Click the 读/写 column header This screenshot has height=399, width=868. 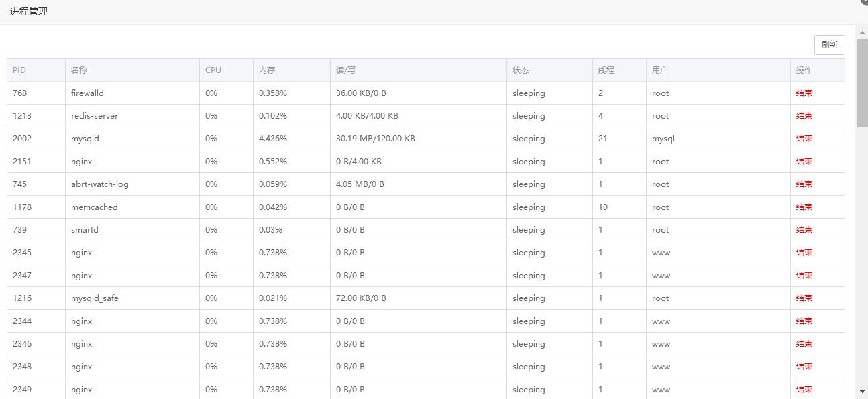coord(345,70)
